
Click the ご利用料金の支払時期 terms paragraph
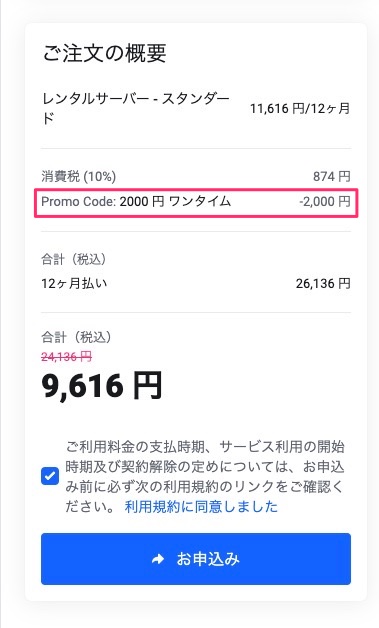(x=205, y=477)
